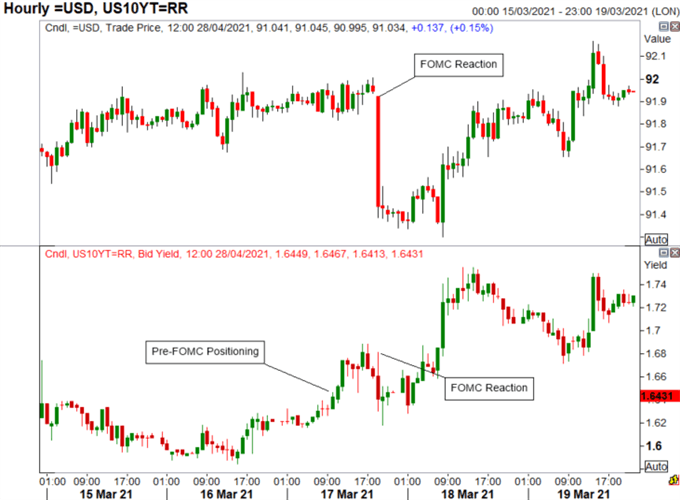This screenshot has width=680, height=500.
Task: Click the 92.1 label on Value axis
Action: point(655,56)
